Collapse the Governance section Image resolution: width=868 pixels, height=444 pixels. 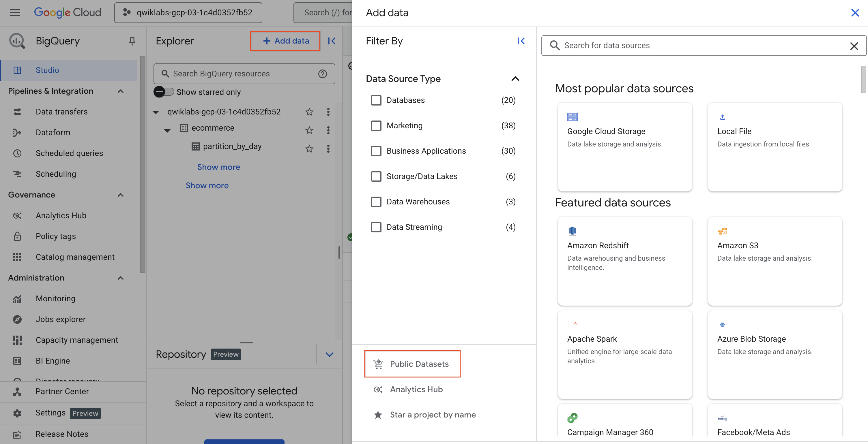121,195
